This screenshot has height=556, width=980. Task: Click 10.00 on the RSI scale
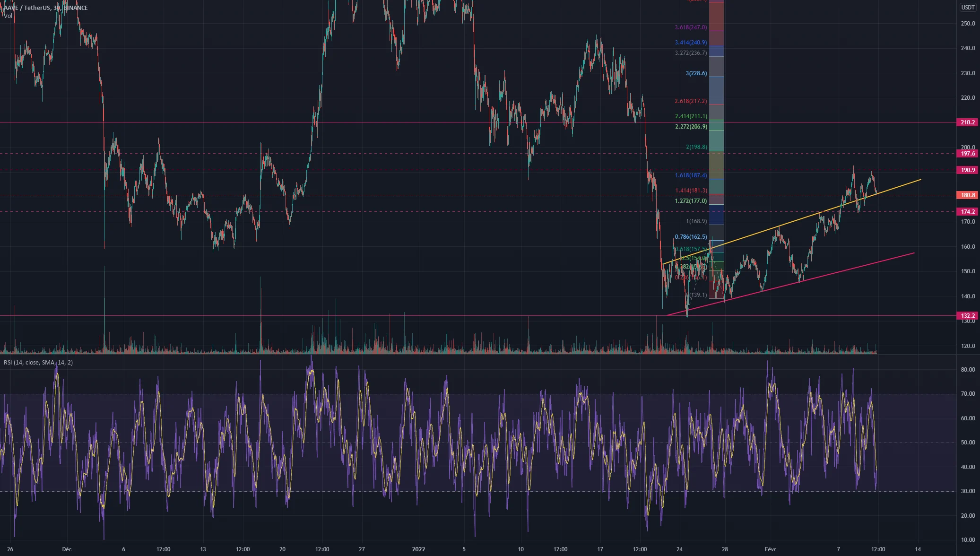pos(968,540)
